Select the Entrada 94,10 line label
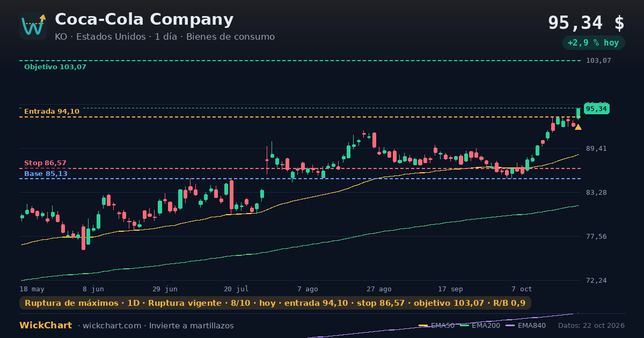The width and height of the screenshot is (644, 338). click(52, 112)
